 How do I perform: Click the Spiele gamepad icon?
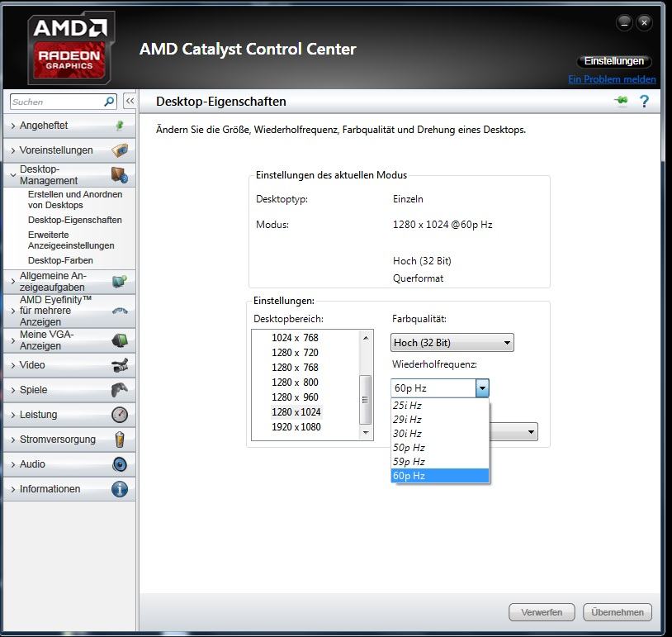click(120, 390)
